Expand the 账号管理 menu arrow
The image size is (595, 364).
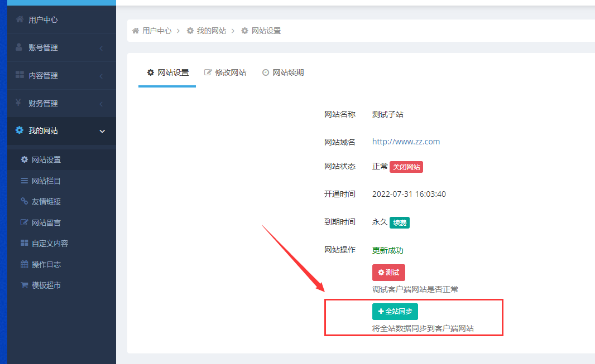[x=102, y=48]
